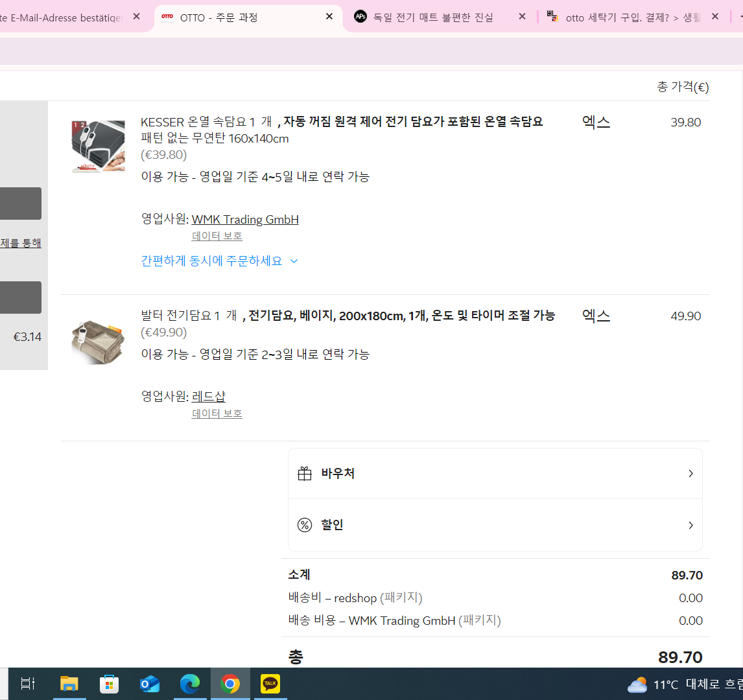Click 배송 비용 – WMK Trading GmbH line
Screen dimensions: 743x700
pos(394,620)
